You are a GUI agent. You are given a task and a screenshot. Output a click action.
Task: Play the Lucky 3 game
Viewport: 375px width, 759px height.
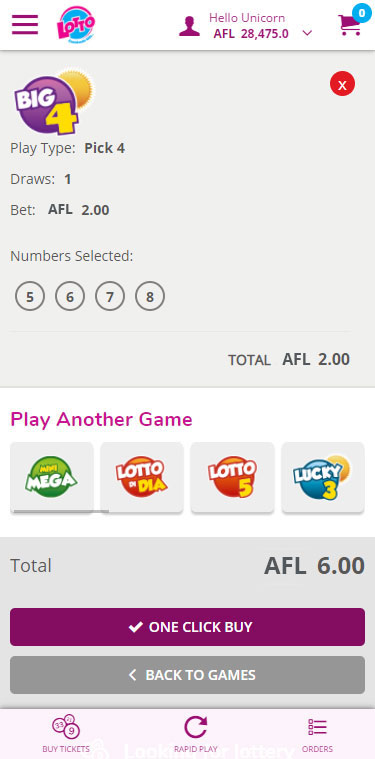point(323,477)
